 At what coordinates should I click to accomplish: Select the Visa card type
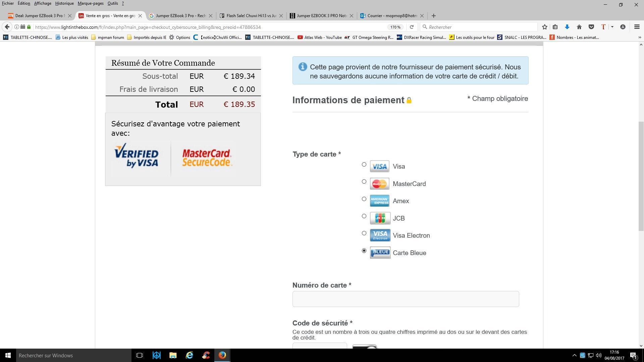pos(364,165)
